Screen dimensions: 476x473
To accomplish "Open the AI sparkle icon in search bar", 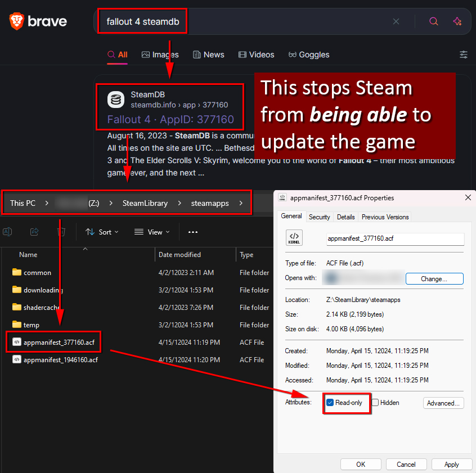I will [457, 21].
